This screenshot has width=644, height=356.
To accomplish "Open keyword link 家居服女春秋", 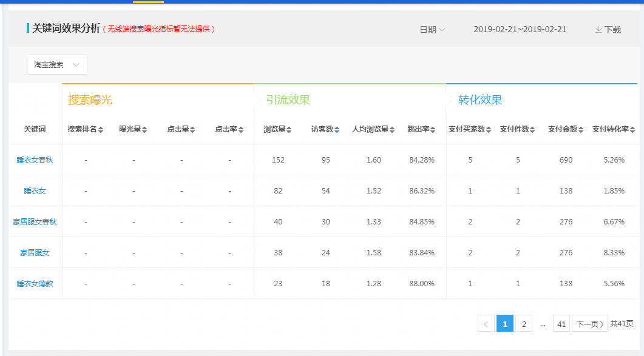I will [x=35, y=222].
